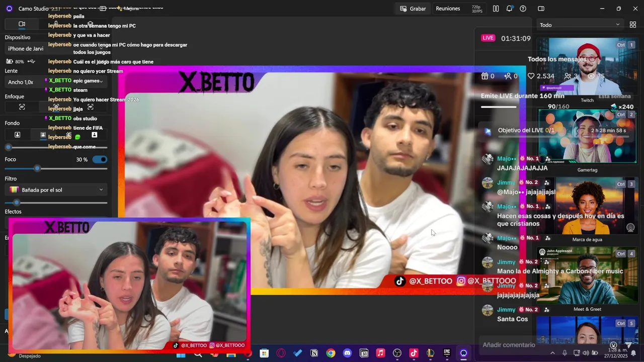This screenshot has width=644, height=362.
Task: Open the calendar app from taskbar
Action: [364, 353]
